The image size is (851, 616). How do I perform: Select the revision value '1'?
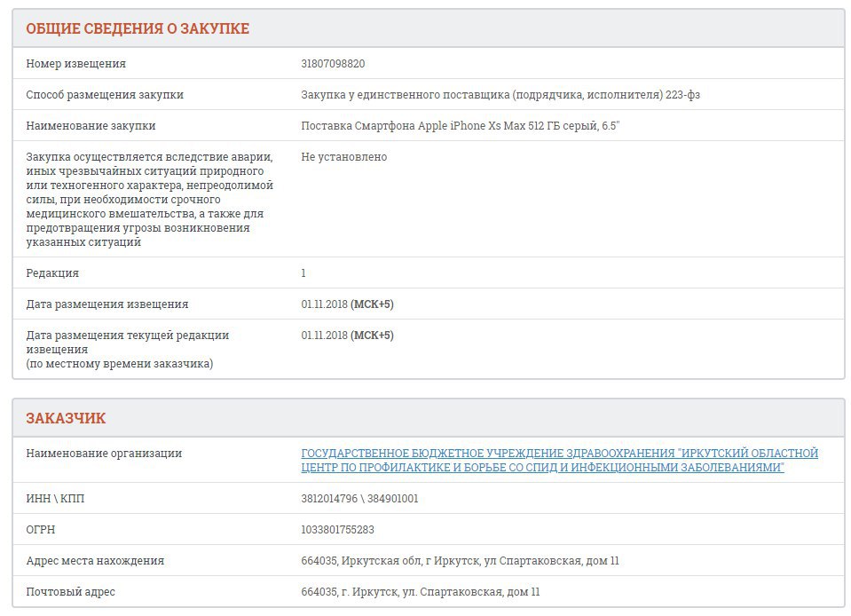tap(303, 273)
